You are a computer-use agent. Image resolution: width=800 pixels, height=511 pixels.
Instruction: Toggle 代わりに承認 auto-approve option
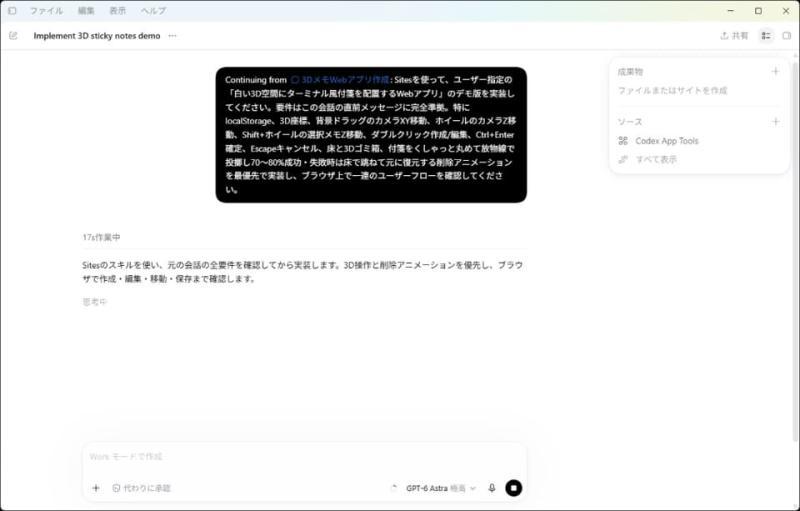coord(141,488)
